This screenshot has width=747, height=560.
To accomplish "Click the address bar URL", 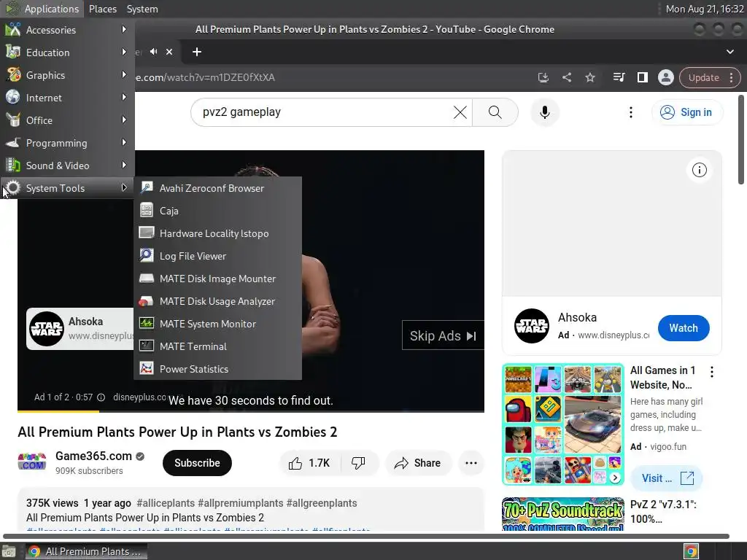I will pyautogui.click(x=206, y=77).
